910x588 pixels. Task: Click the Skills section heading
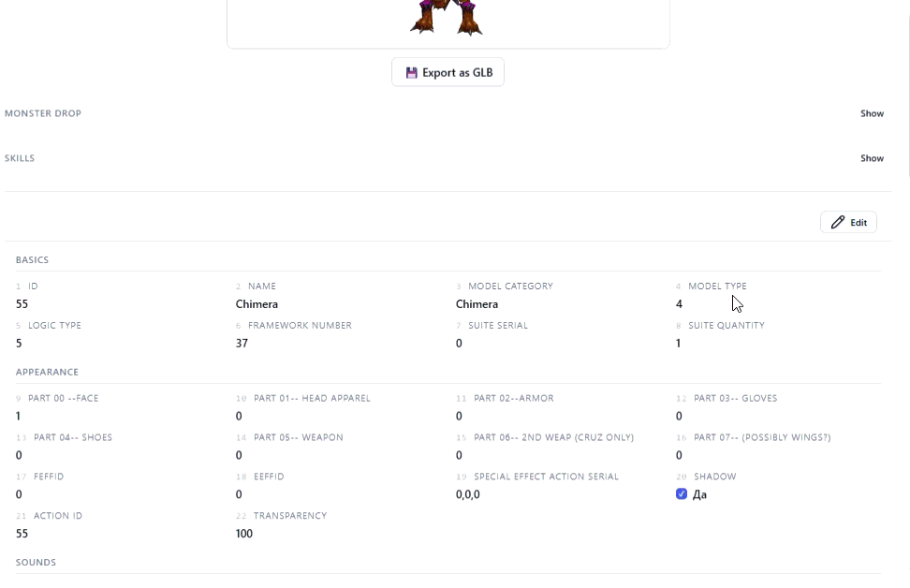point(20,158)
